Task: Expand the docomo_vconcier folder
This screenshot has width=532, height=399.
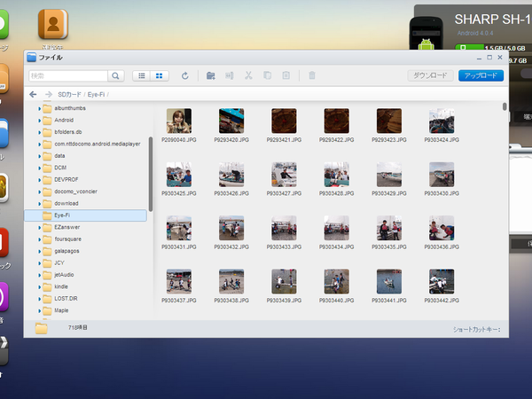Action: point(39,192)
